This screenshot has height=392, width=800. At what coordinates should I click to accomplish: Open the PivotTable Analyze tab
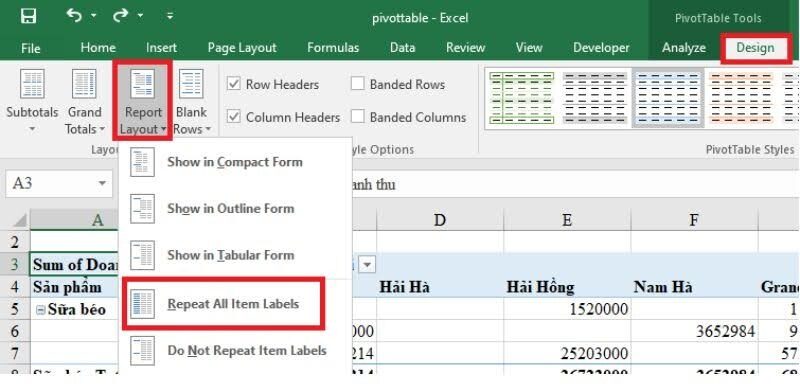click(684, 48)
